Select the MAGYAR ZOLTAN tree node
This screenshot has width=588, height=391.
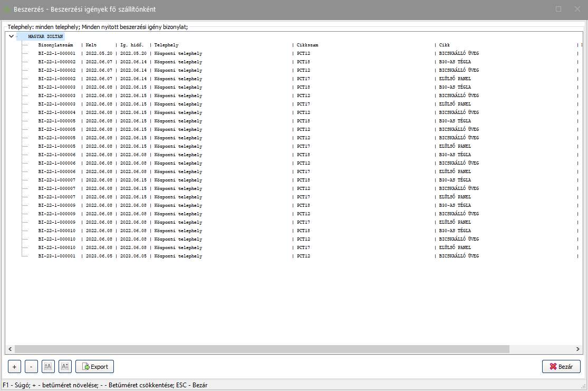[45, 36]
